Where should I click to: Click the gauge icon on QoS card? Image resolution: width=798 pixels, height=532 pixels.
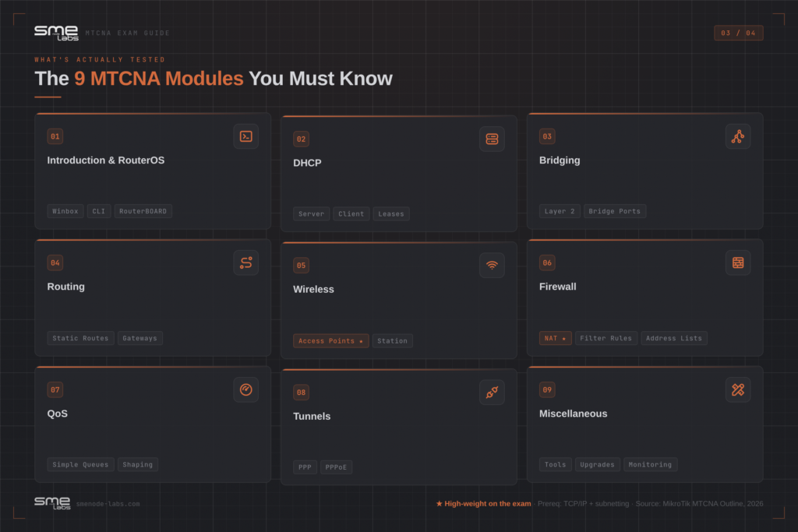245,389
